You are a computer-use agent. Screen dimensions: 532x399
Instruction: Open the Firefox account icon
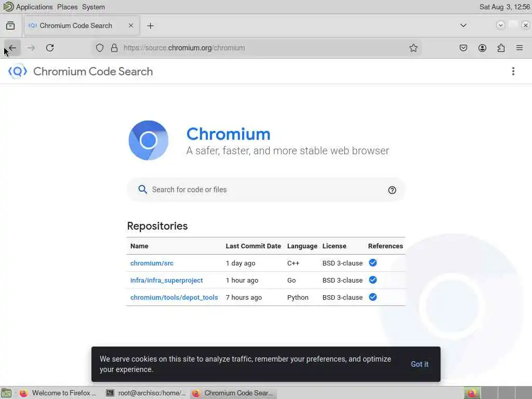pos(482,48)
